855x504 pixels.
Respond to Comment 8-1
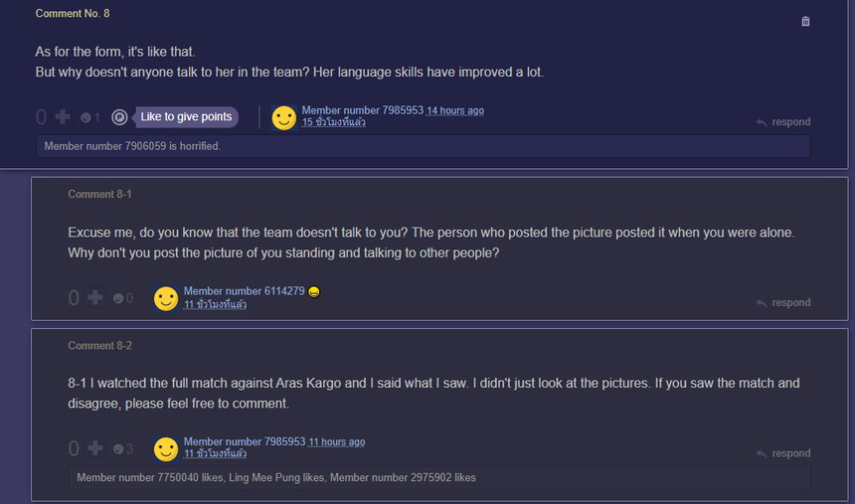pyautogui.click(x=783, y=303)
